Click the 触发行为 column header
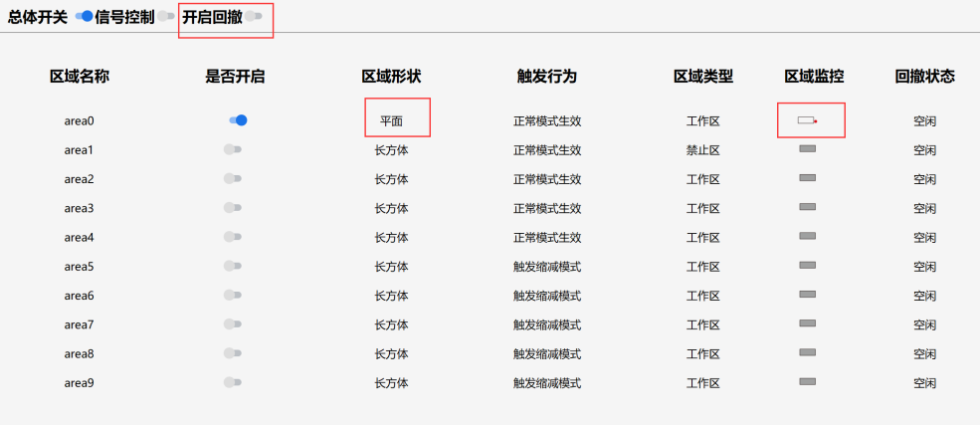The width and height of the screenshot is (980, 425). click(x=547, y=77)
